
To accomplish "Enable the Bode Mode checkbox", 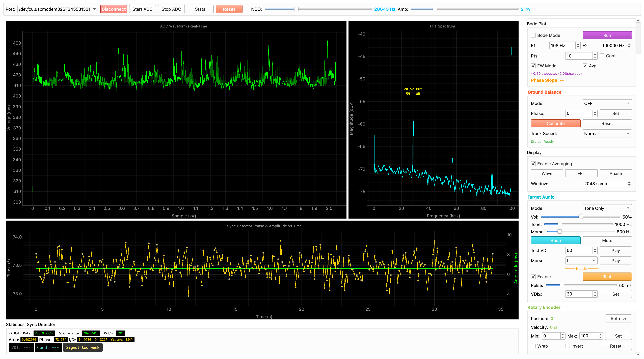I will click(533, 35).
